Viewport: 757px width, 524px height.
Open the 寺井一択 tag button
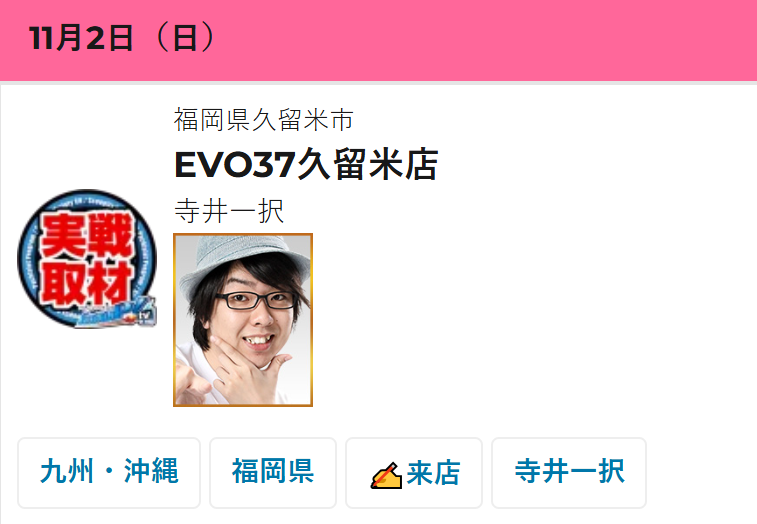(x=569, y=473)
